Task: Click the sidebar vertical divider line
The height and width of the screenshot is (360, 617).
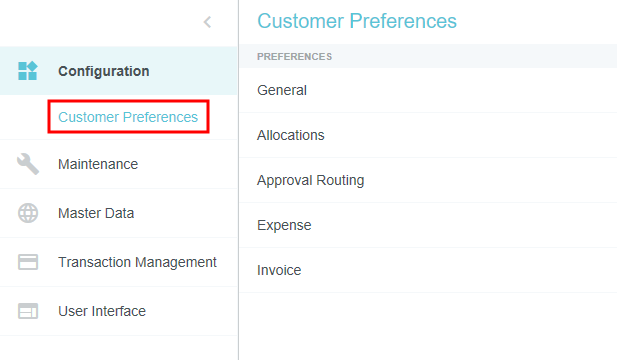Action: pos(238,180)
